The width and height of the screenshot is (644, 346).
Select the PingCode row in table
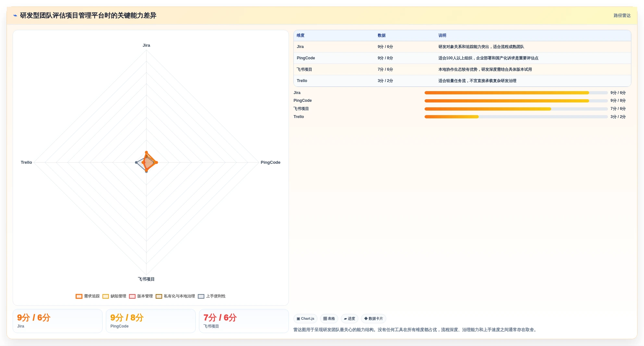(x=462, y=58)
